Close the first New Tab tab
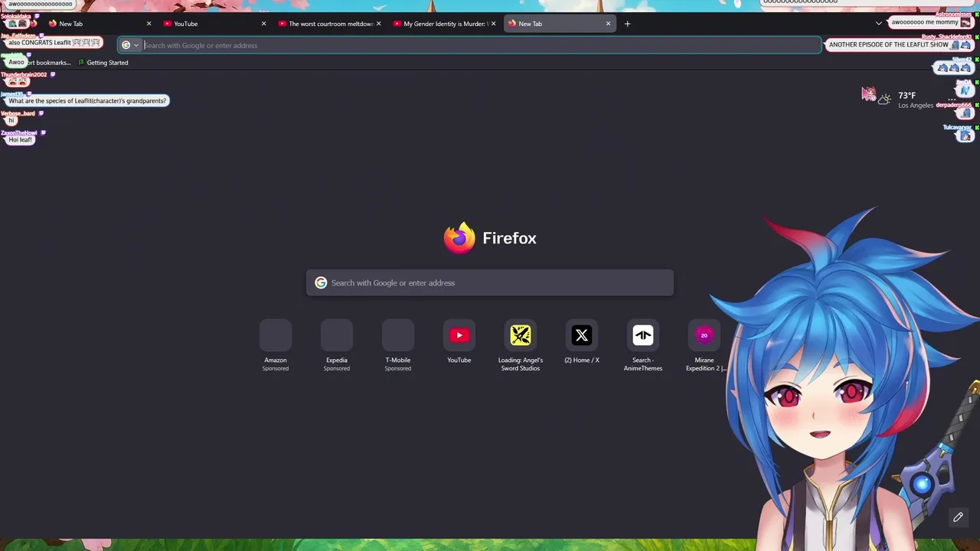 (x=149, y=24)
